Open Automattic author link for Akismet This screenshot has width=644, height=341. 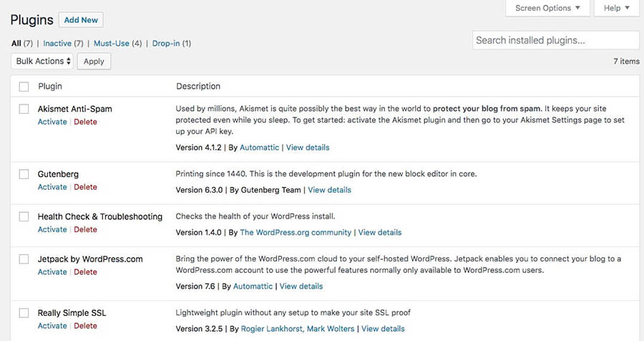[259, 148]
